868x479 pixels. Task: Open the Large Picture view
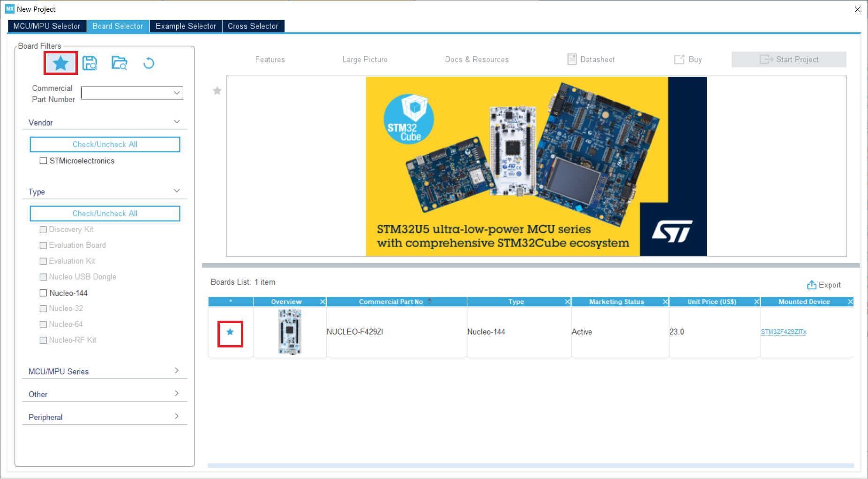(365, 59)
